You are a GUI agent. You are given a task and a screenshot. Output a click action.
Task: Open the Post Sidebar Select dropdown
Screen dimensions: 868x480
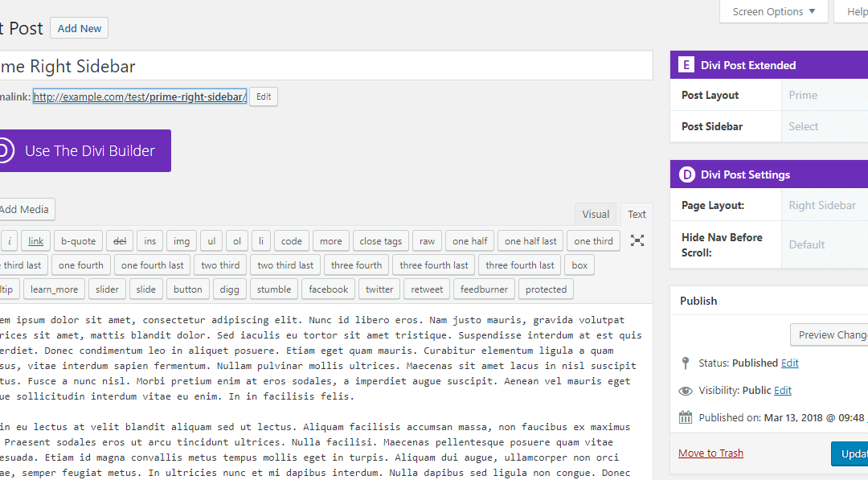[824, 126]
